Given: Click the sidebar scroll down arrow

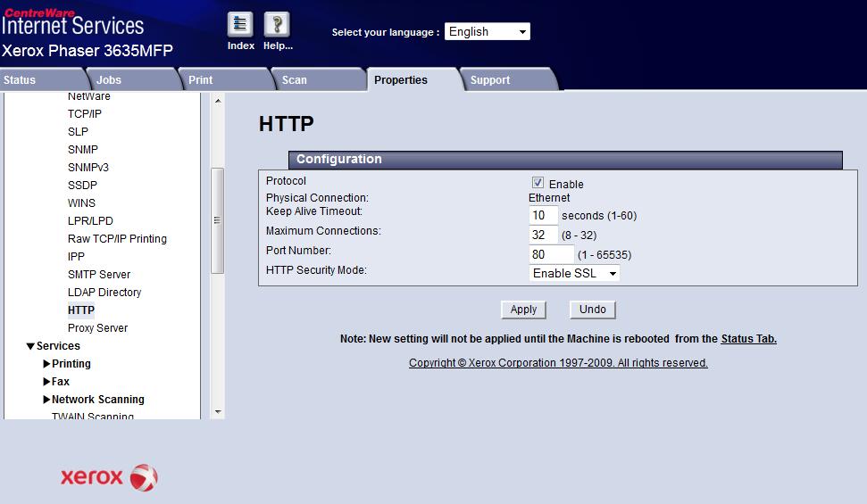Looking at the screenshot, I should pyautogui.click(x=218, y=412).
